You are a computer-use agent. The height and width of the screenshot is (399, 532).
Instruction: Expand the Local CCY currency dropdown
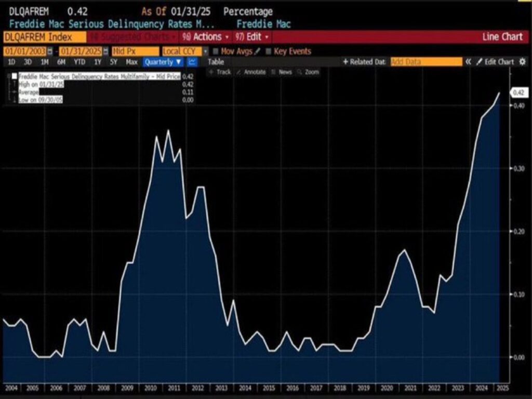[205, 51]
